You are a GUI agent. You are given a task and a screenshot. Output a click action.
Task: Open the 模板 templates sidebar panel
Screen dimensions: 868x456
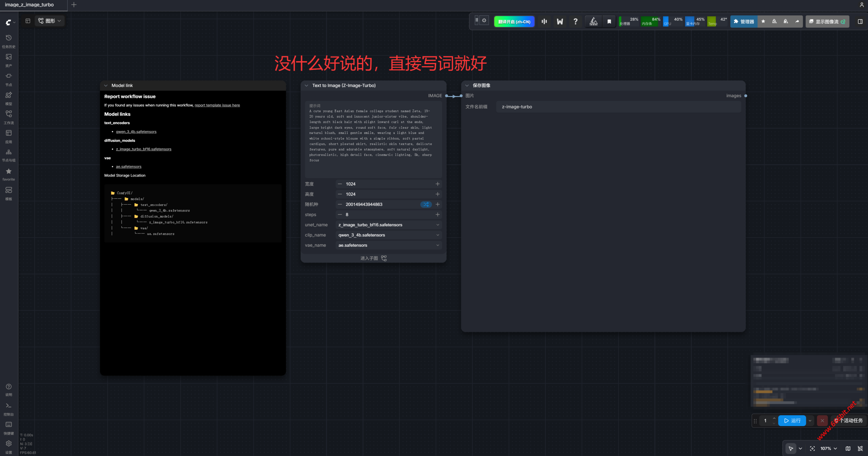pyautogui.click(x=9, y=193)
